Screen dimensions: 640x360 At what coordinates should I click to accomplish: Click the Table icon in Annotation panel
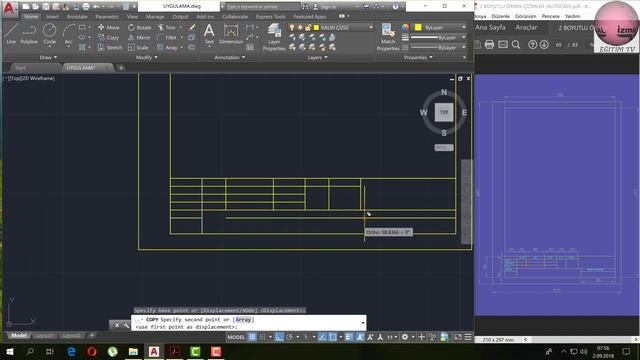(x=250, y=47)
